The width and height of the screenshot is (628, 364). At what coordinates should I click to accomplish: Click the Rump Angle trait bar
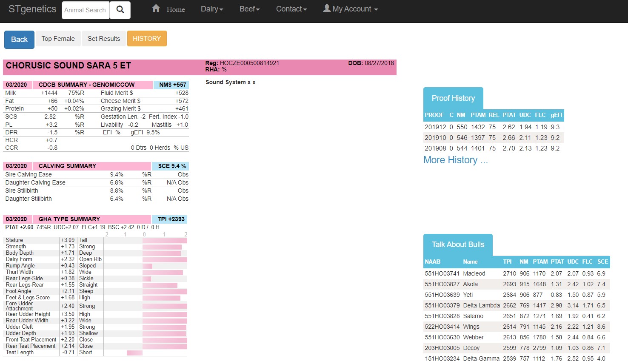point(147,266)
